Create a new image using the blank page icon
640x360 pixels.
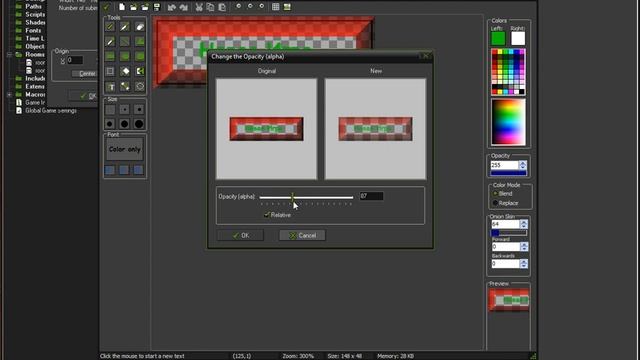pyautogui.click(x=122, y=7)
